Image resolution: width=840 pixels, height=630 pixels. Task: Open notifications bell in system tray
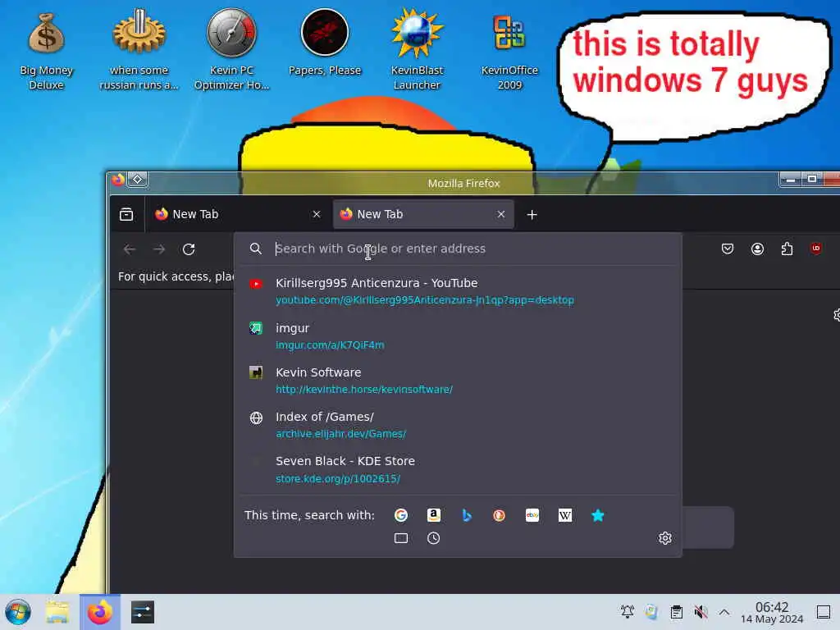(628, 611)
